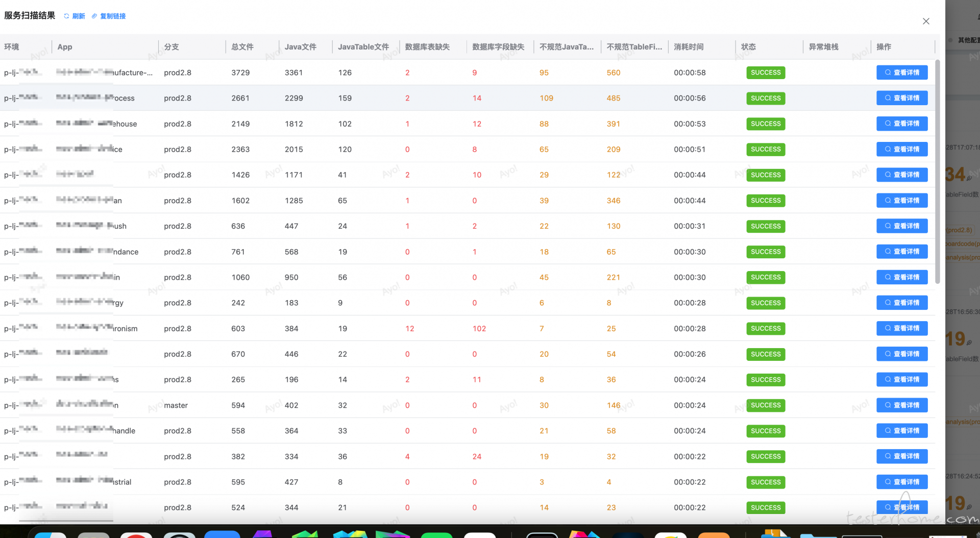This screenshot has height=538, width=980.
Task: Open 查看详情 for the 00:00:56 row
Action: pos(902,98)
